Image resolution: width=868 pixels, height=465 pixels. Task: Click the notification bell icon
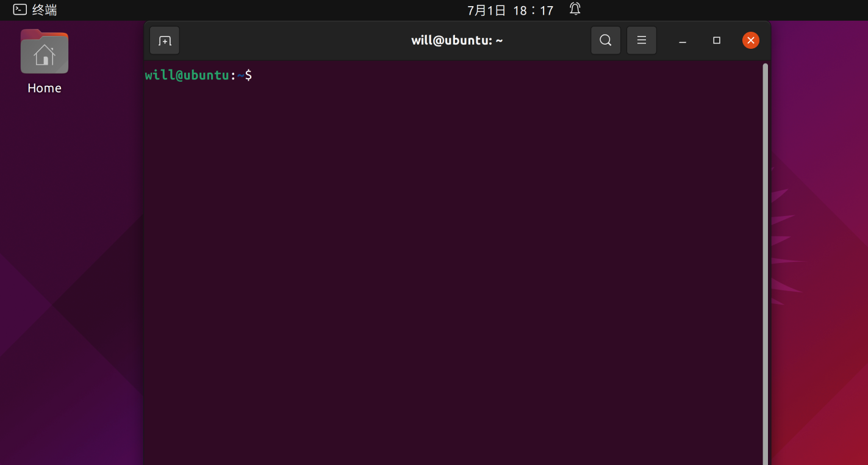[x=575, y=9]
